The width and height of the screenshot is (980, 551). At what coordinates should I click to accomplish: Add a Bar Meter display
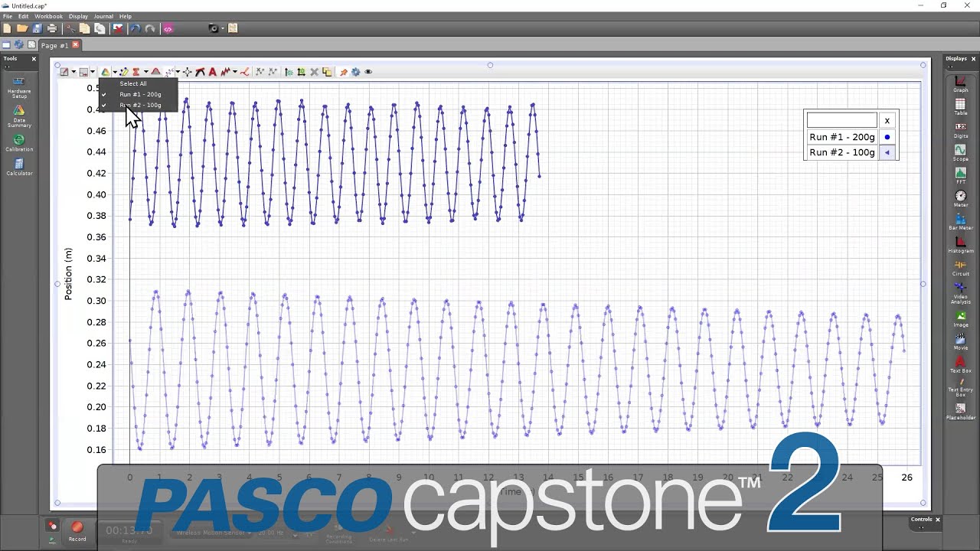960,222
